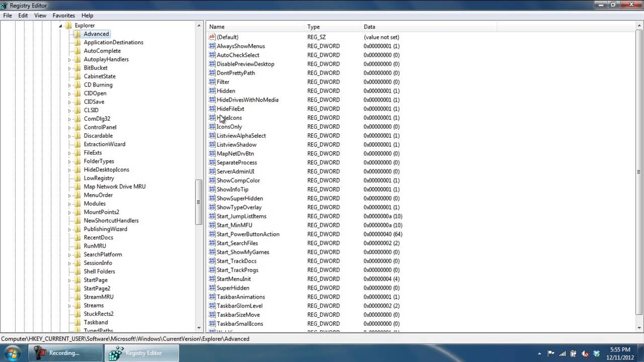Click the values pane scrollbar down arrow
The image size is (644, 362).
[639, 327]
